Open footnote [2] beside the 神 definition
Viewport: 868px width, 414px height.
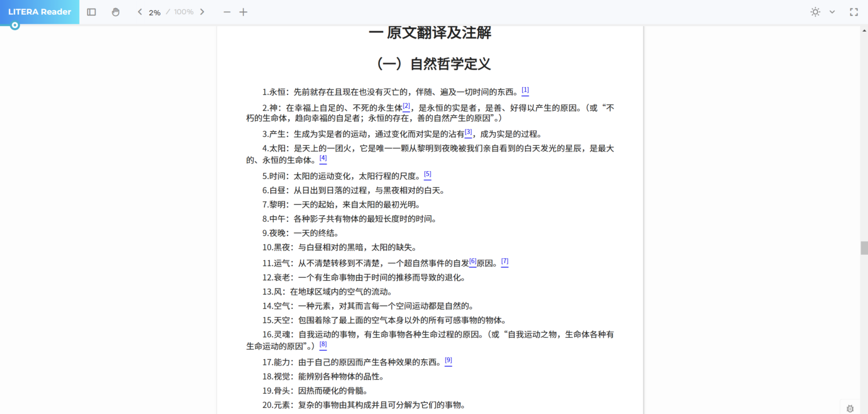point(406,106)
